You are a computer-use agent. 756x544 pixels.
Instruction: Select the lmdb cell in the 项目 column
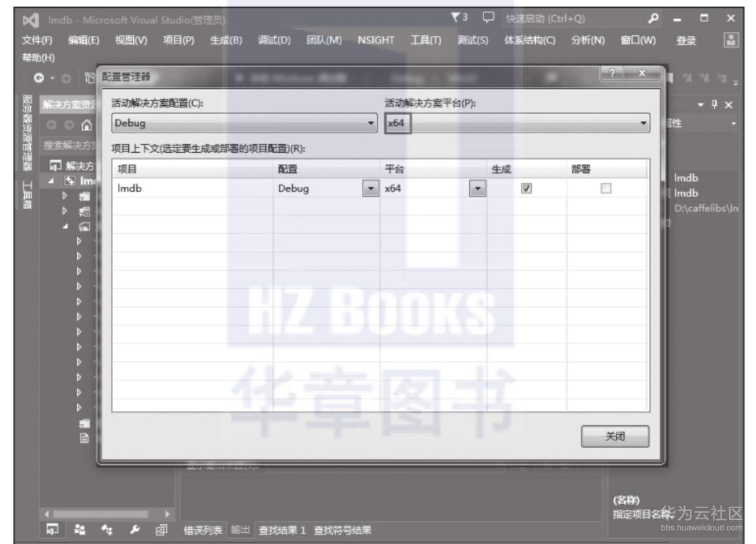pos(193,188)
